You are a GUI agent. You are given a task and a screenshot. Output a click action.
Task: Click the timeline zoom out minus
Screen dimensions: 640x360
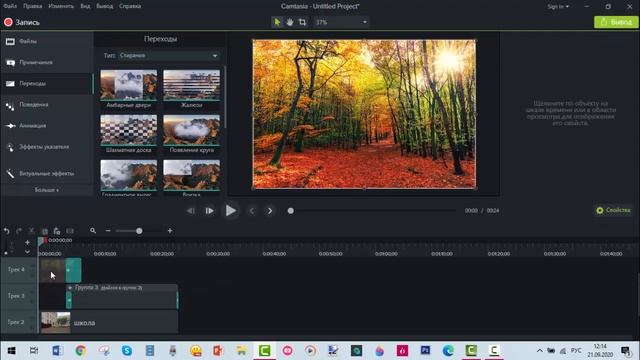(108, 231)
